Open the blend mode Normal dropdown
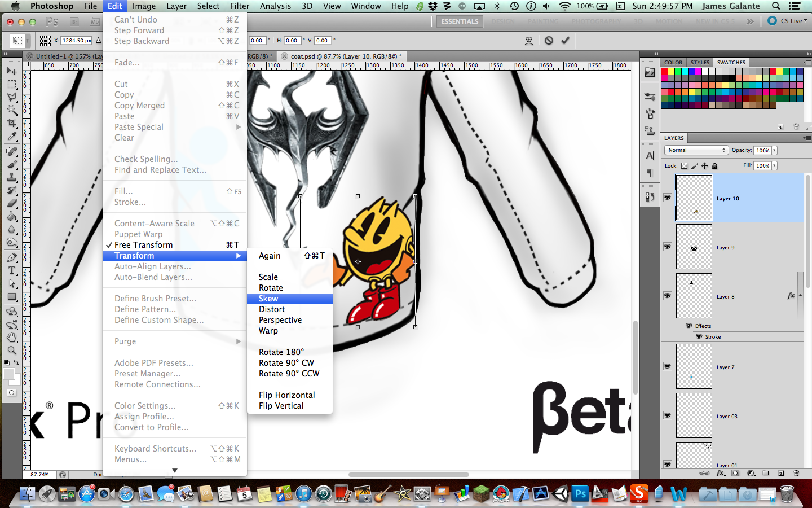The width and height of the screenshot is (812, 508). coord(696,150)
